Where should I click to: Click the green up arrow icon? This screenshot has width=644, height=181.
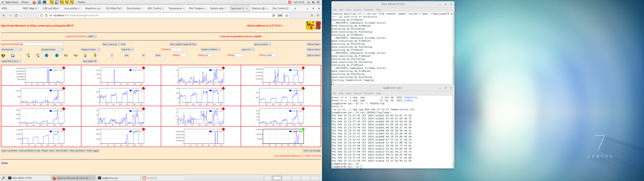pos(85,55)
